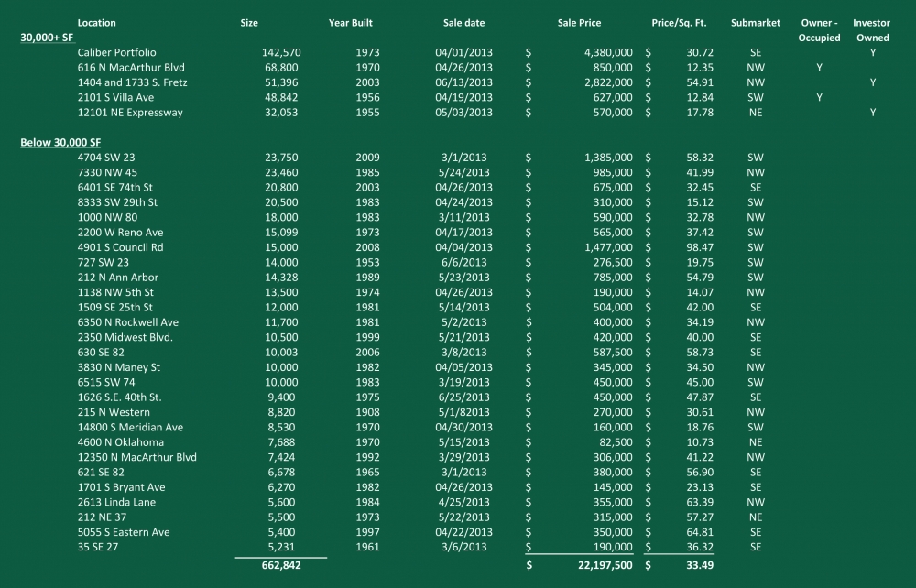Select the 35 SE 27 location cell
This screenshot has width=916, height=588.
[x=98, y=547]
